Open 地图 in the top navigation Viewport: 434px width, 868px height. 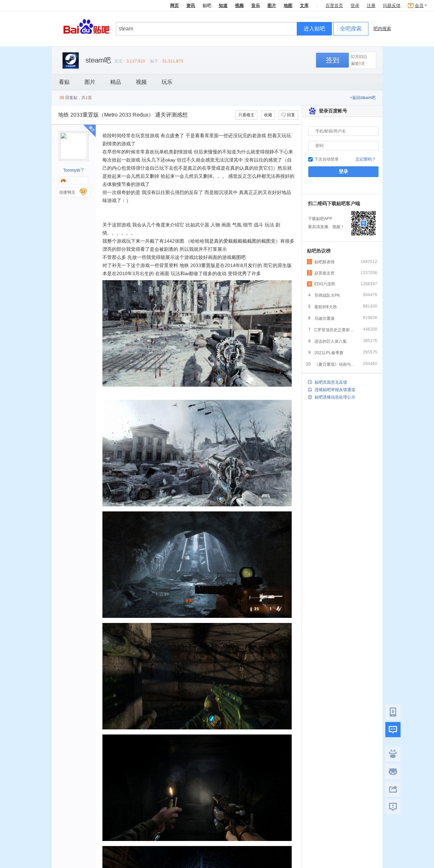288,5
